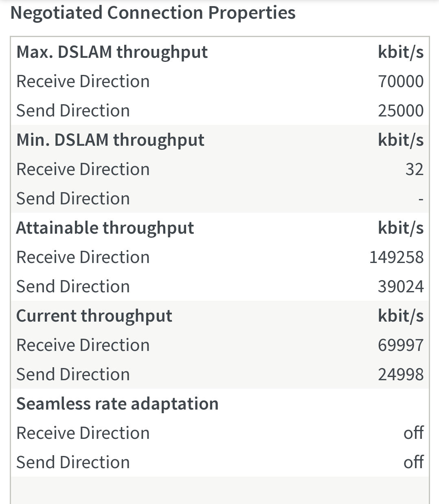The image size is (439, 504).
Task: Select the current receive value 69997
Action: coord(400,345)
